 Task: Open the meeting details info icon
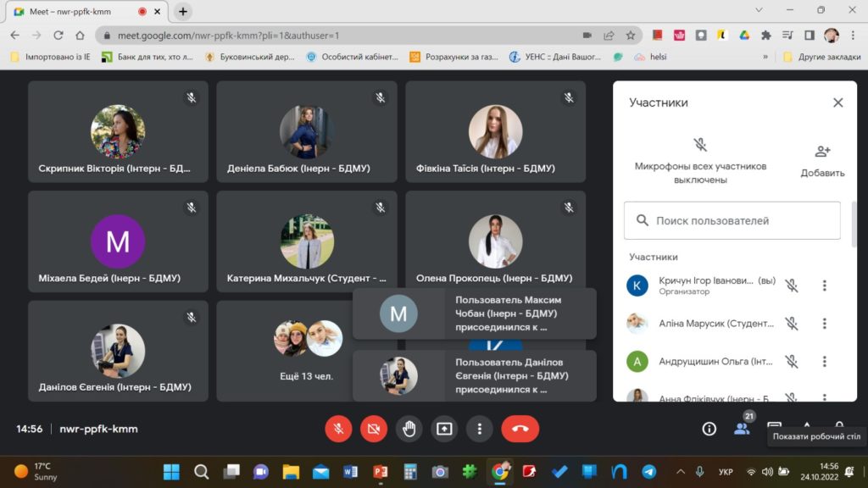coord(709,429)
